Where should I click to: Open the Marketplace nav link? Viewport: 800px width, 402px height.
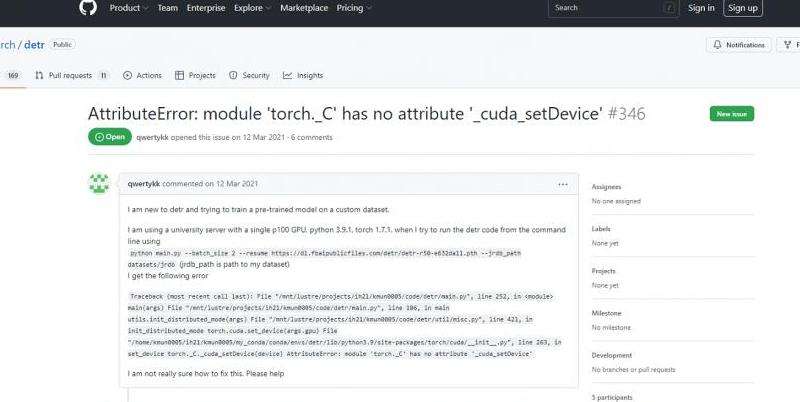pyautogui.click(x=303, y=8)
